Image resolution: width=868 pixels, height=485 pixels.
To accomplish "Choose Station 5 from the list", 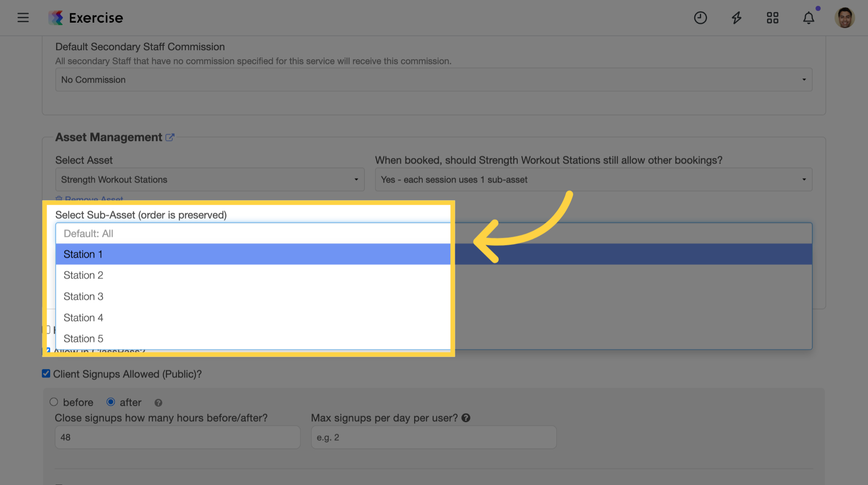I will pyautogui.click(x=434, y=339).
